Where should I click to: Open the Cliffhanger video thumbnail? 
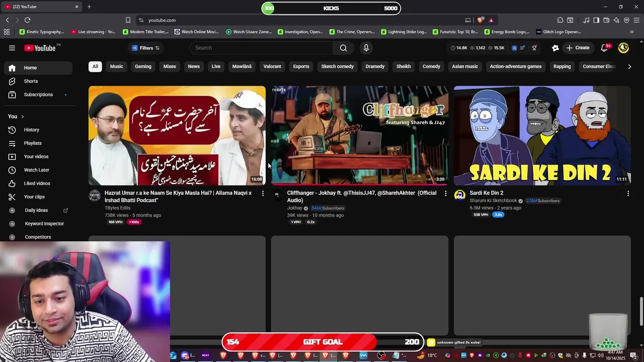[360, 136]
